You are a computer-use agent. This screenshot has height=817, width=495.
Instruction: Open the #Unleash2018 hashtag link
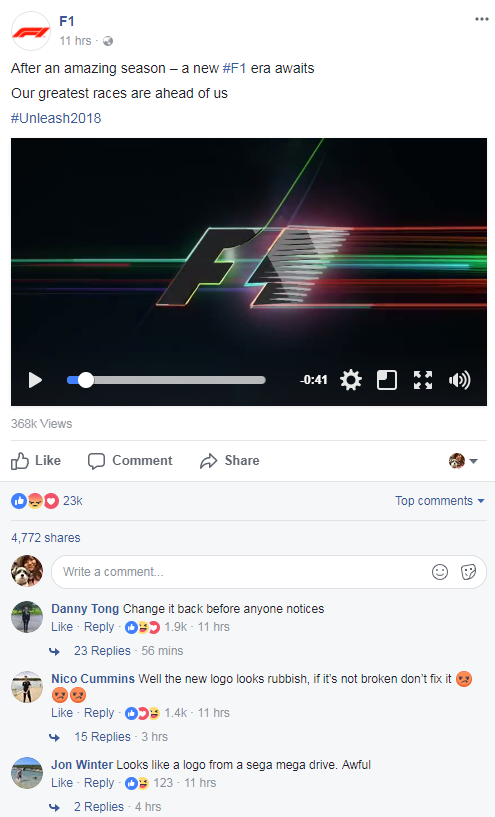pos(56,118)
